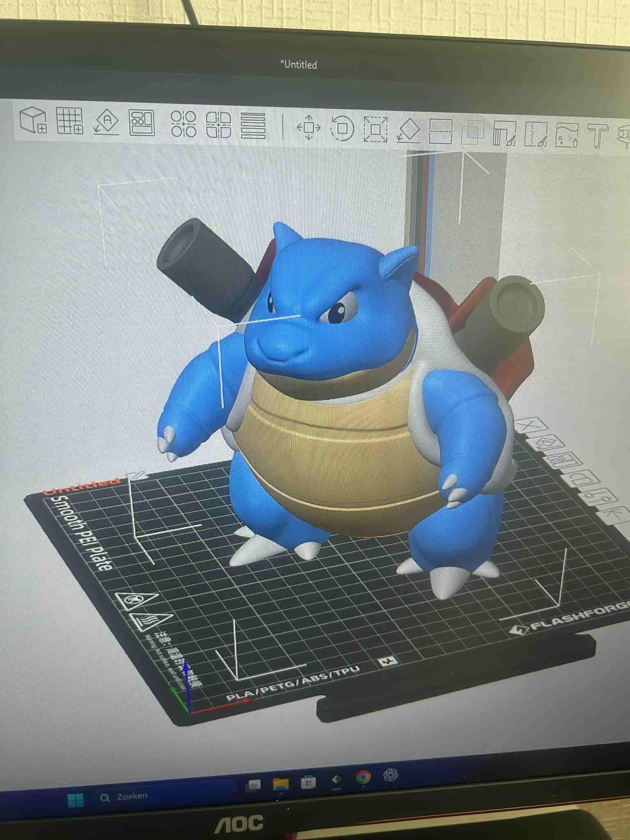Click the edit icon beside the plate name

coord(138,475)
